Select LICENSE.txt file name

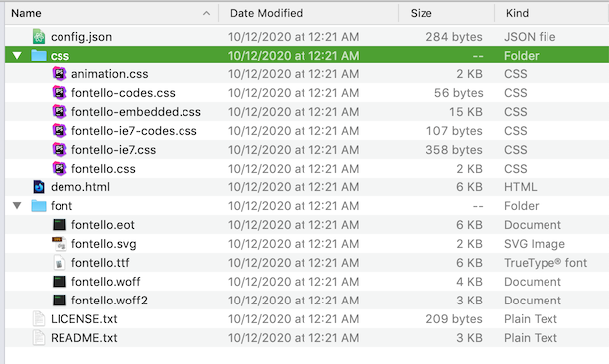84,319
